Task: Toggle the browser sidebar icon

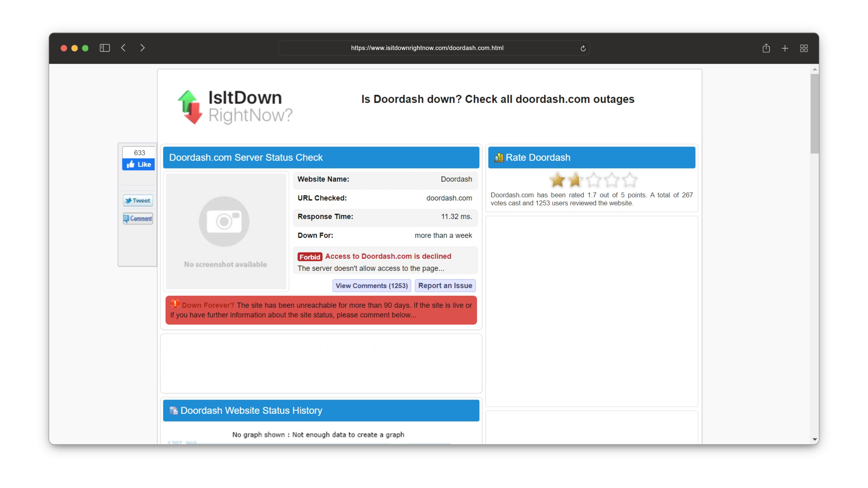Action: point(105,48)
